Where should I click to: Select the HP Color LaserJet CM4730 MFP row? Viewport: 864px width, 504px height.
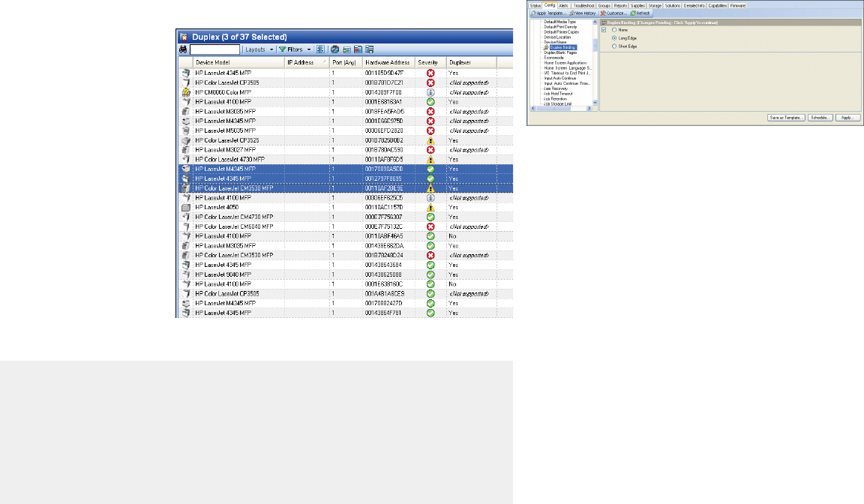(346, 217)
